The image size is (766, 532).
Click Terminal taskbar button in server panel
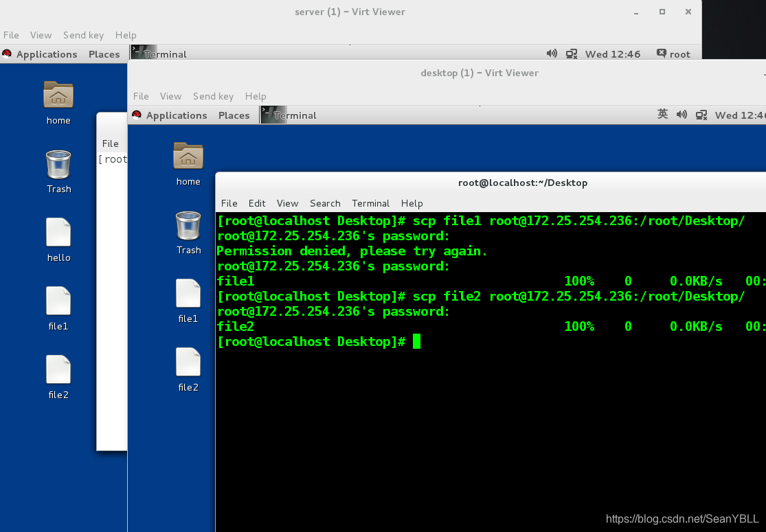click(159, 52)
